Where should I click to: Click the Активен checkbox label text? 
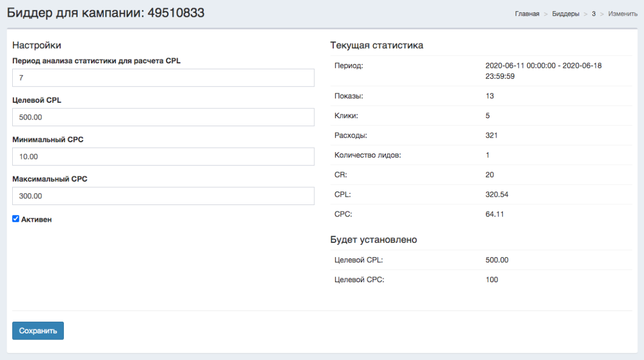tap(37, 219)
